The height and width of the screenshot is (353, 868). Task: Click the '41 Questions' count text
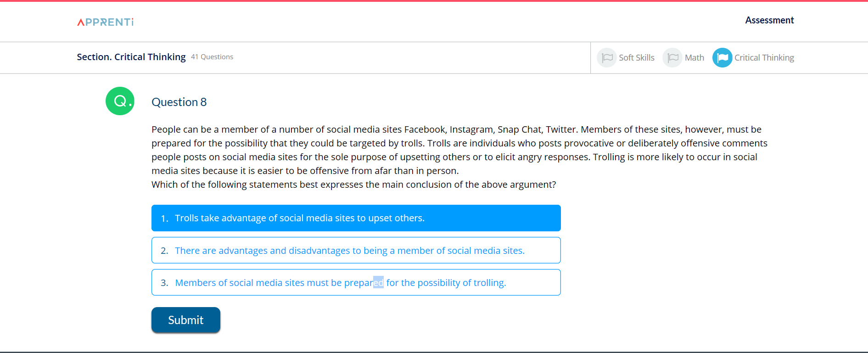[212, 57]
